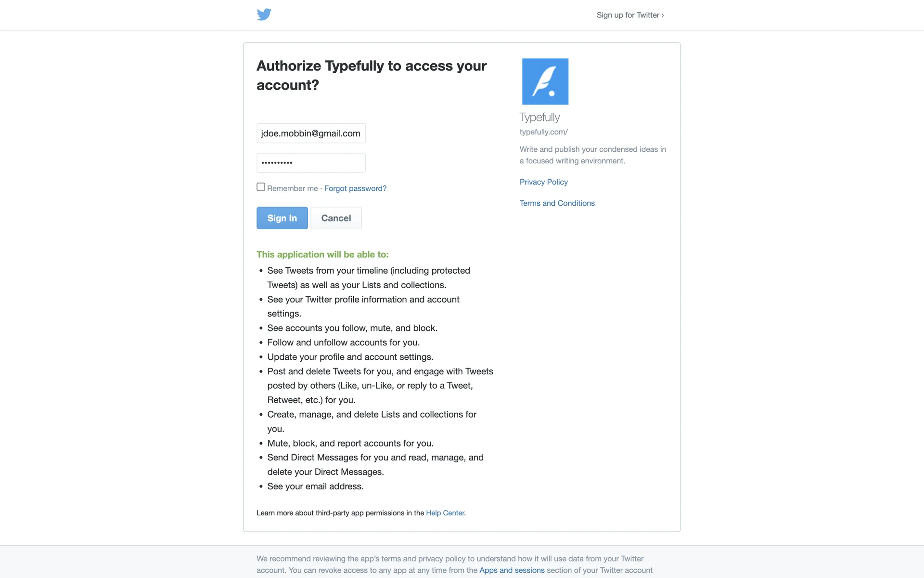Click into the password field
The height and width of the screenshot is (578, 924).
coord(311,163)
